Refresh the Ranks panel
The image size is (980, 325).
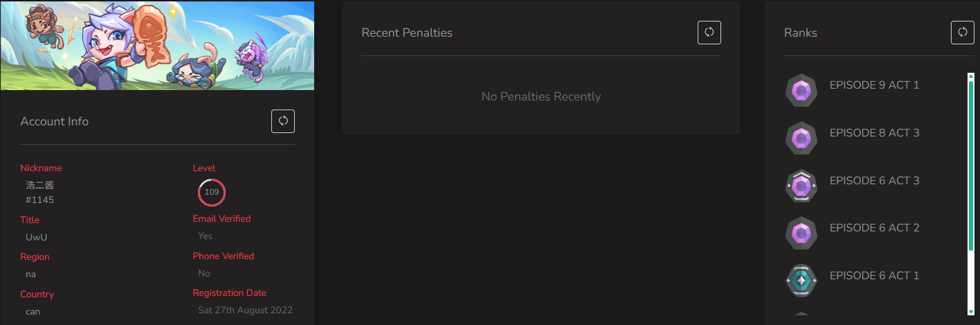click(x=963, y=33)
